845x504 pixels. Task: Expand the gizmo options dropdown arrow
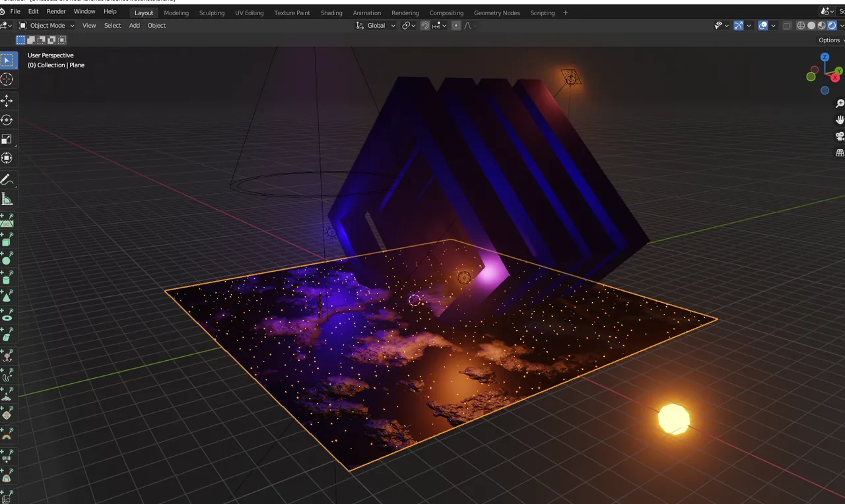[x=749, y=26]
